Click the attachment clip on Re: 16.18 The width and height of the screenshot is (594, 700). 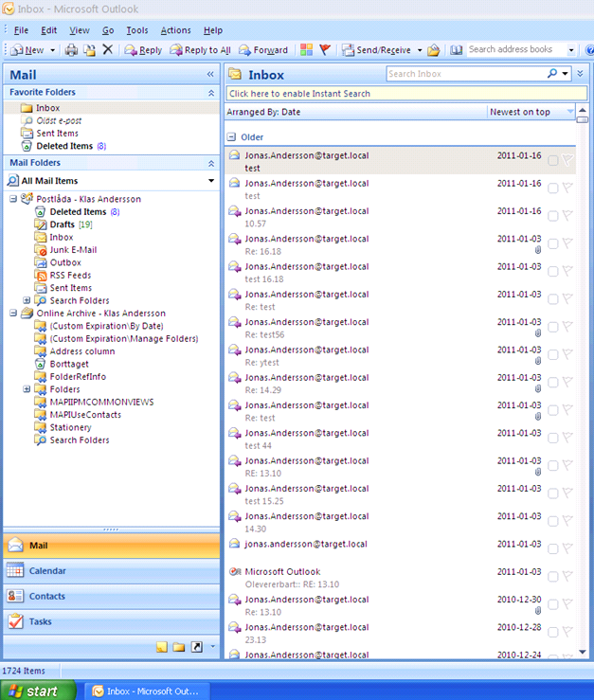tap(538, 250)
